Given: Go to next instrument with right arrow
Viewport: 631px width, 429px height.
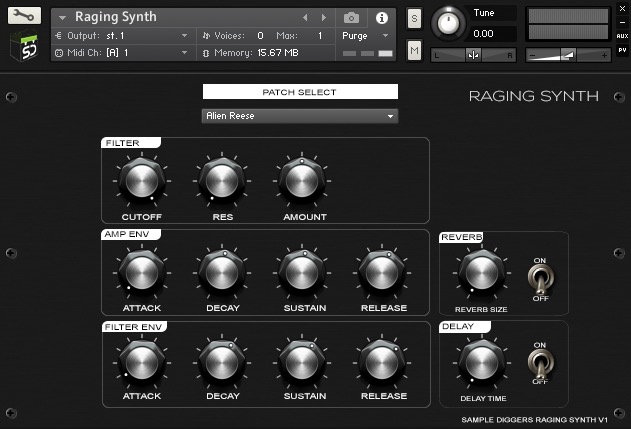Looking at the screenshot, I should pyautogui.click(x=324, y=17).
